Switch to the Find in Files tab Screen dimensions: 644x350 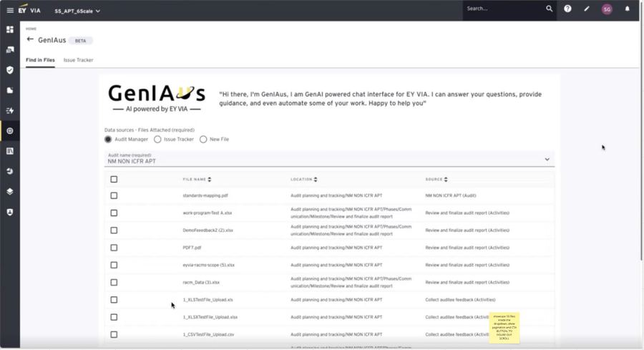pyautogui.click(x=40, y=60)
